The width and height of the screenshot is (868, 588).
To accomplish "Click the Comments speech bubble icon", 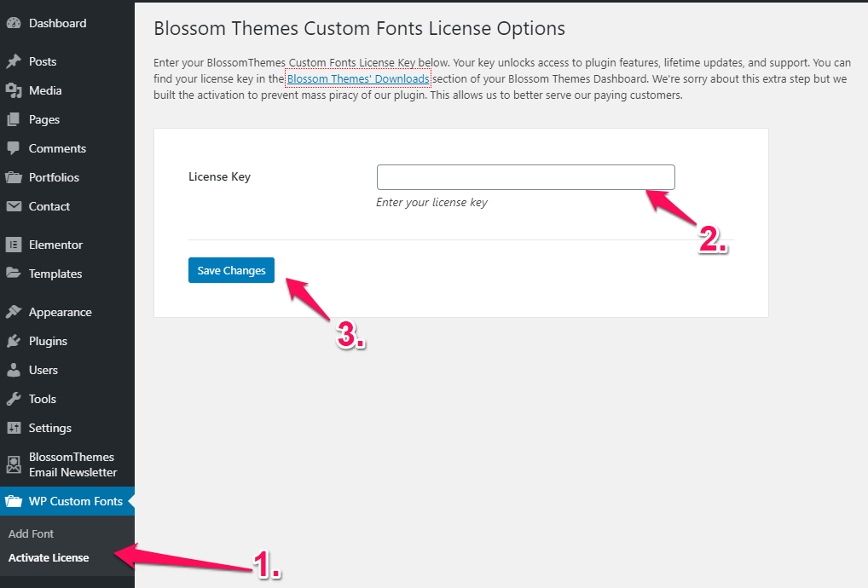I will pos(14,148).
